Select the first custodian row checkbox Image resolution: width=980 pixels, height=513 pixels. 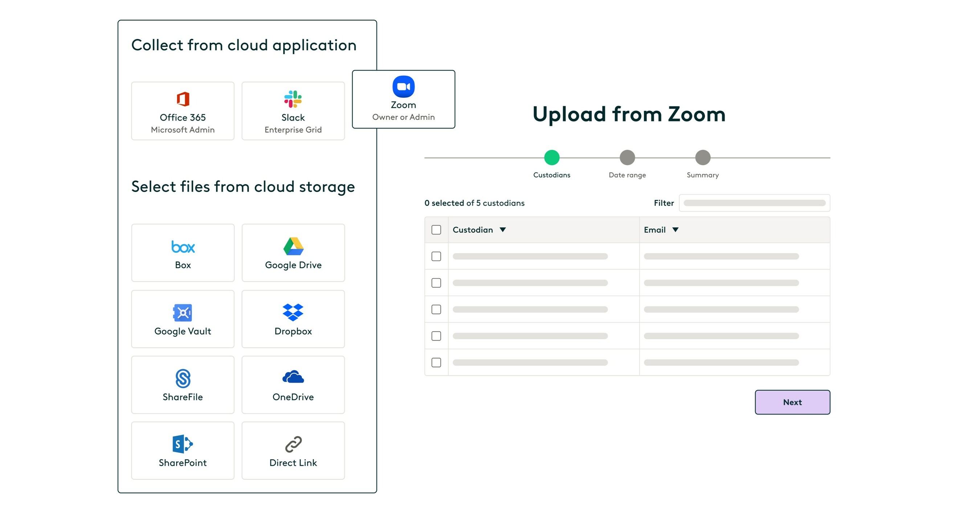point(436,256)
